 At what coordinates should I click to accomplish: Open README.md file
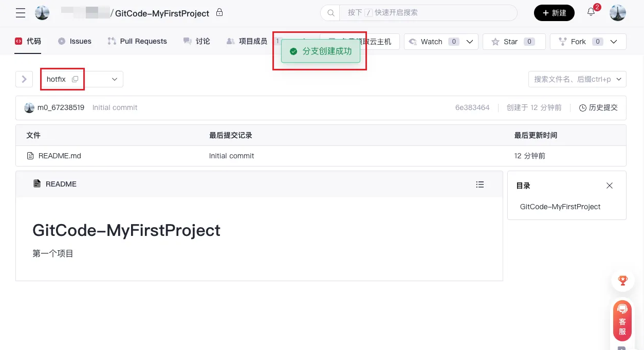tap(60, 156)
